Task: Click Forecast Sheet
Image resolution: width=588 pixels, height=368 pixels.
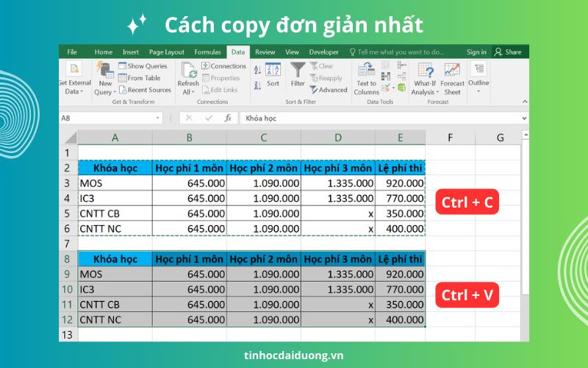Action: click(452, 78)
